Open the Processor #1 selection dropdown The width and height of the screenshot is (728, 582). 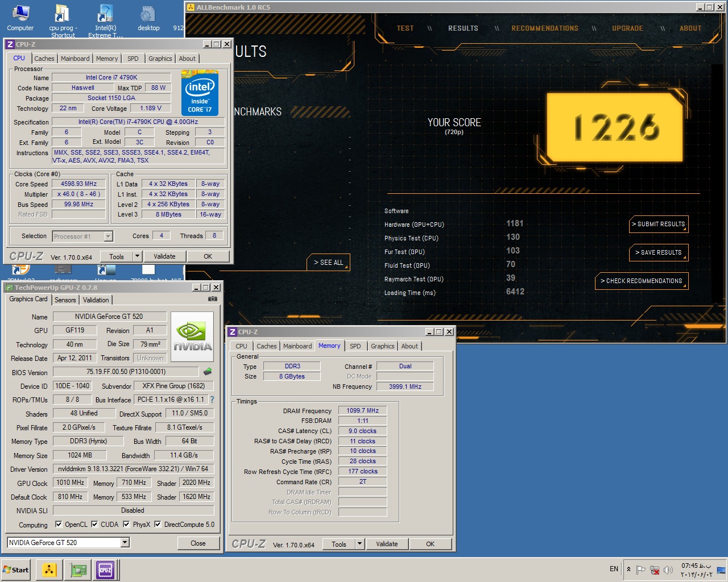point(108,236)
